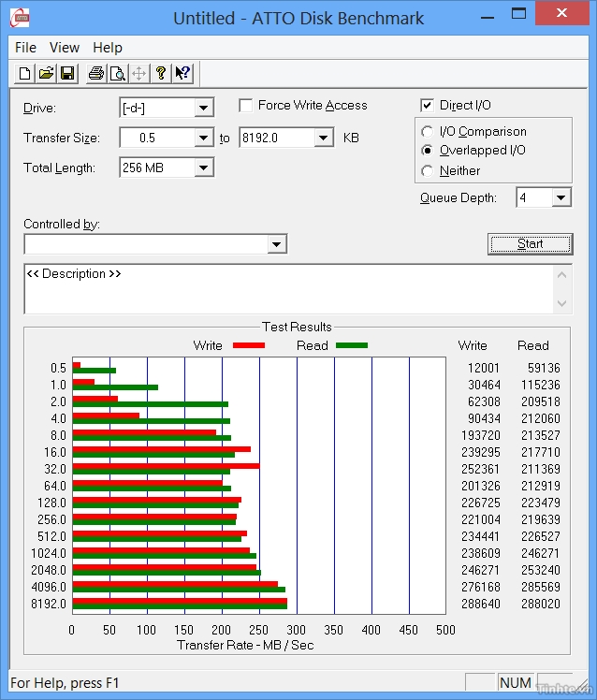Open the Help menu
This screenshot has width=597, height=700.
[x=108, y=48]
